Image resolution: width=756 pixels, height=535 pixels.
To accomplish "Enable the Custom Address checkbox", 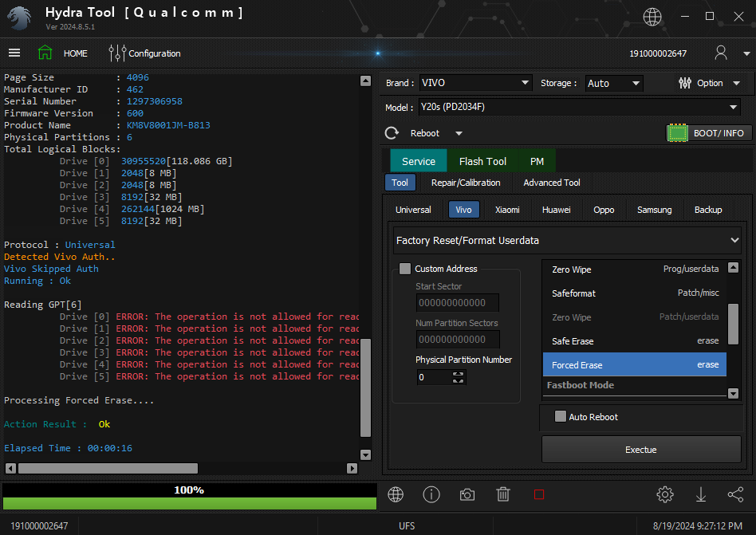I will pos(405,269).
